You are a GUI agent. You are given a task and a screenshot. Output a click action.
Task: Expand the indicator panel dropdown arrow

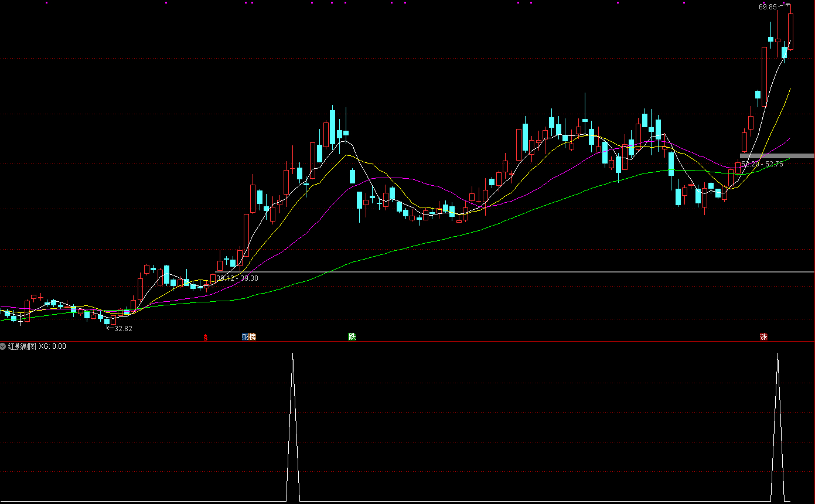(4, 346)
